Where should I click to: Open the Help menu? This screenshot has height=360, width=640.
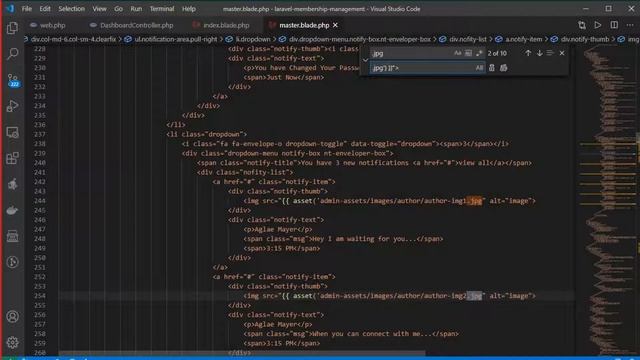tap(189, 9)
